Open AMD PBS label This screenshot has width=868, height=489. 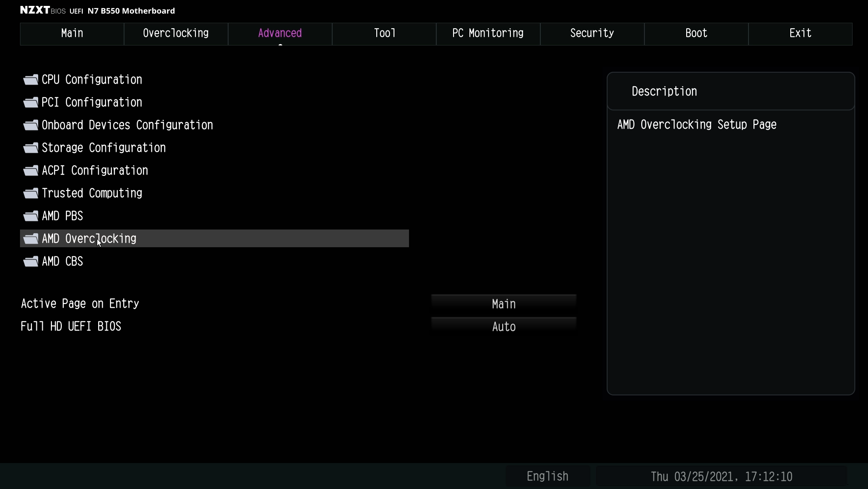(x=62, y=216)
